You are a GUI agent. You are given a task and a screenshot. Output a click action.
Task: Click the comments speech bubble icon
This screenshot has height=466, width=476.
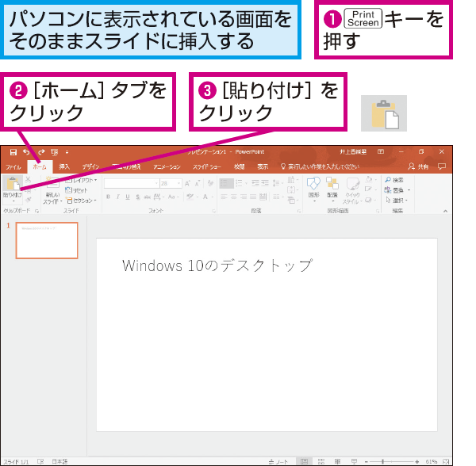442,166
